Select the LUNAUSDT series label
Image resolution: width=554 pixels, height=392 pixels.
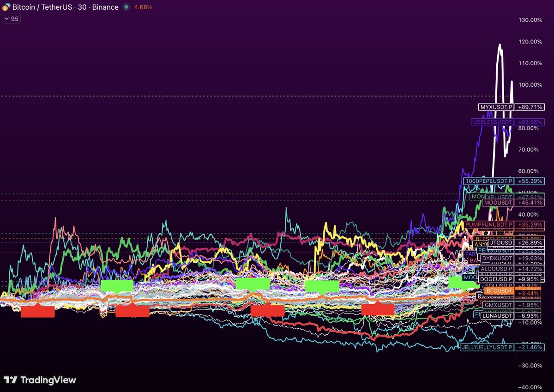[x=497, y=315]
